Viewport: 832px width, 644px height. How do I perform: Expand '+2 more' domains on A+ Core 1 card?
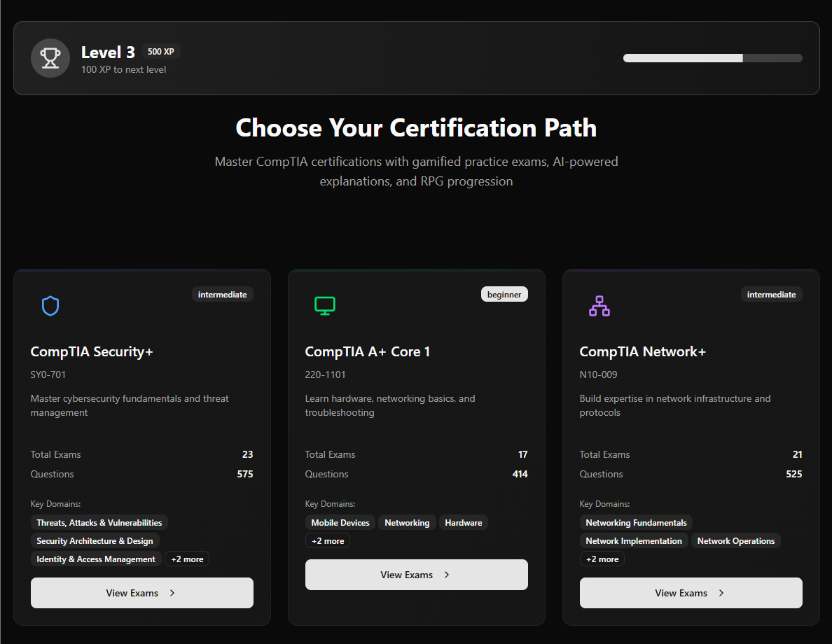(328, 541)
